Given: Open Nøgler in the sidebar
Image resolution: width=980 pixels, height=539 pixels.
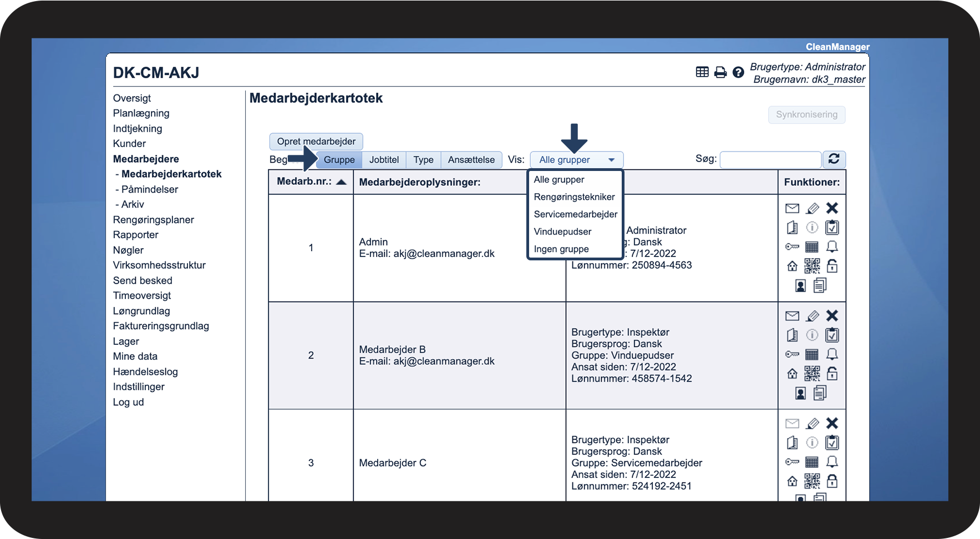Looking at the screenshot, I should point(128,250).
